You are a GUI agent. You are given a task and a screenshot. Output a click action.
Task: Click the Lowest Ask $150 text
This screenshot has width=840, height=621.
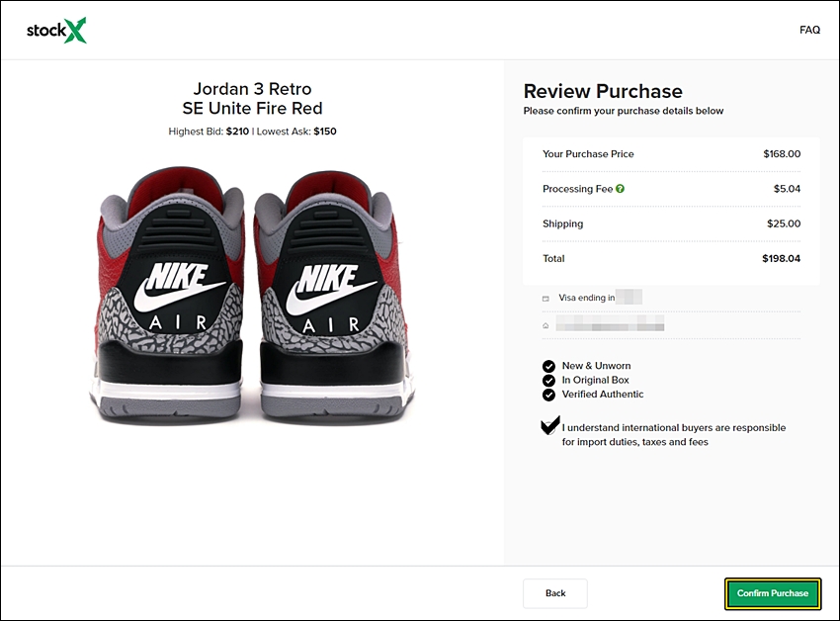[296, 132]
